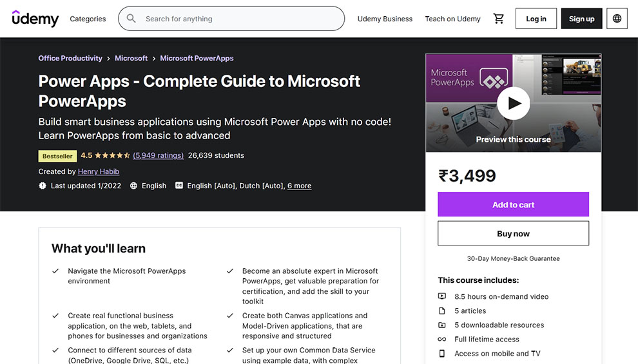Screen dimensions: 638x364
Task: Click 30-Day Money-Back Guarantee text
Action: 514,258
